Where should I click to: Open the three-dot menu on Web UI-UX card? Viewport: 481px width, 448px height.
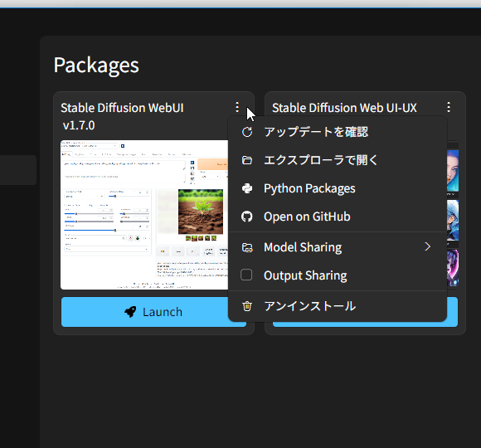click(x=449, y=107)
